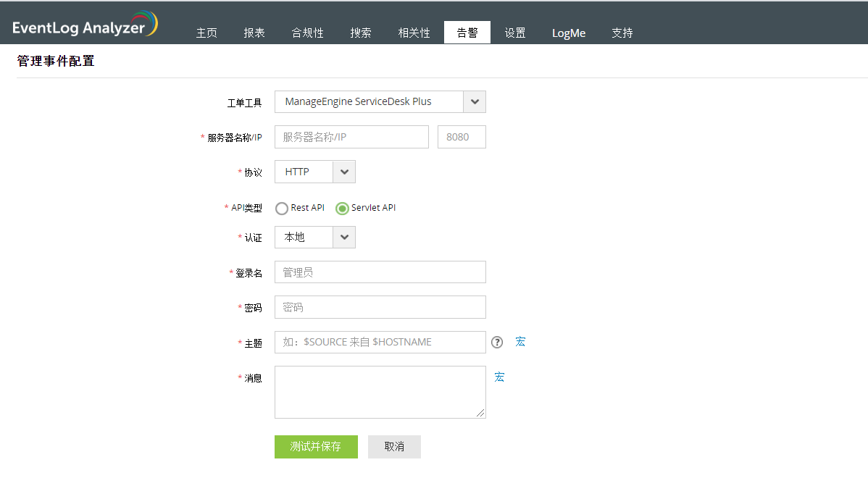Focus the 服务器名称/IP input field

click(351, 137)
